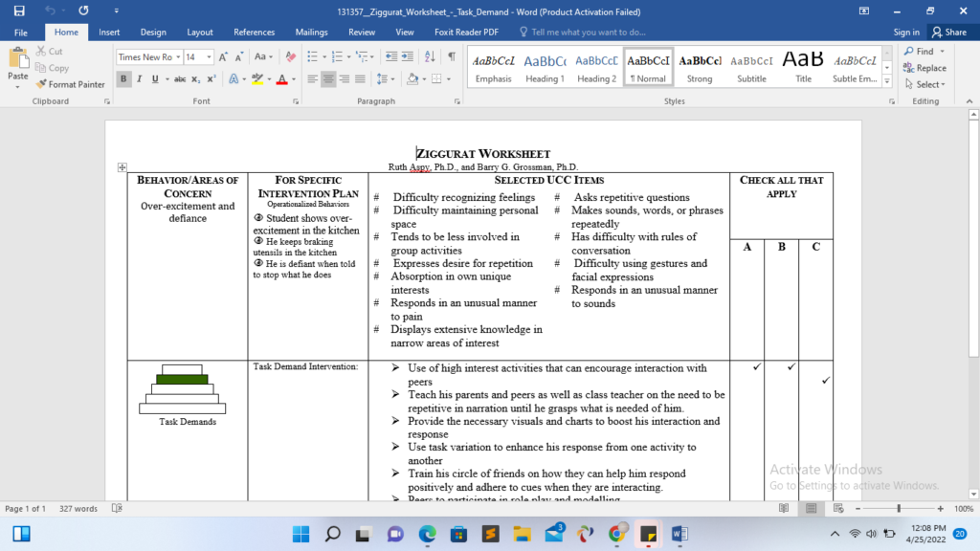Switch to Web Layout view icon

838,509
